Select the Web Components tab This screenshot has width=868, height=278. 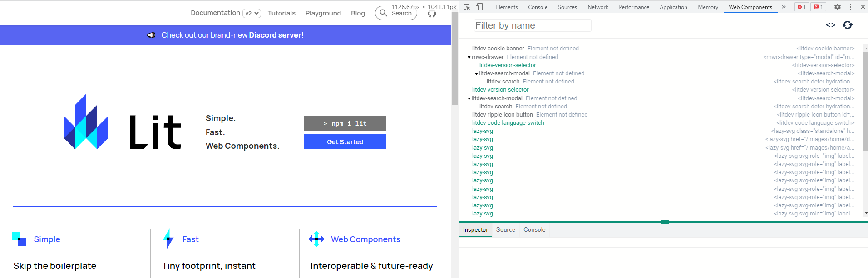750,7
